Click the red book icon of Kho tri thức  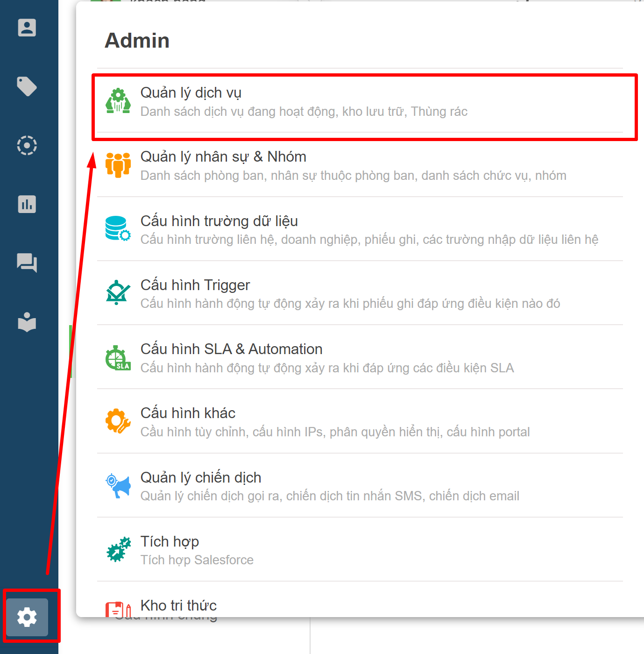tap(118, 609)
